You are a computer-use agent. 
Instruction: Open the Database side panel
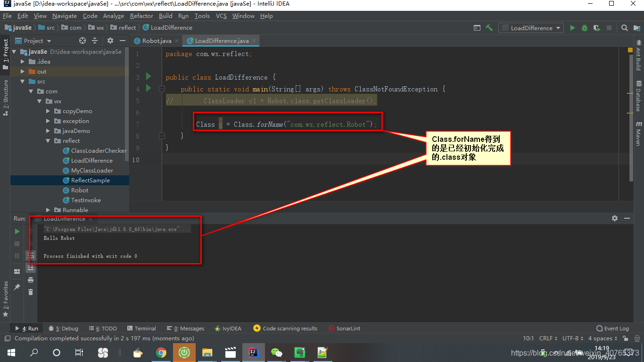point(638,96)
